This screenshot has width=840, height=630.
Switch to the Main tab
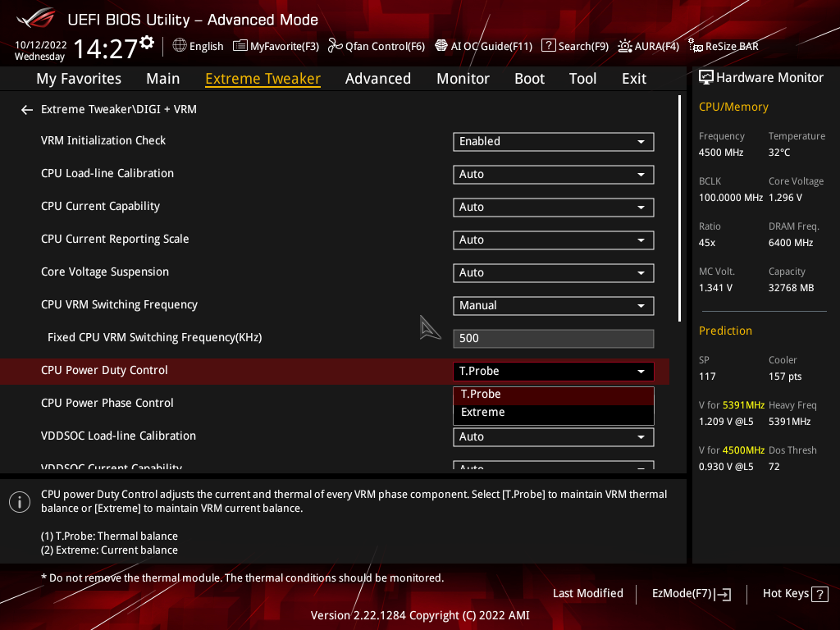pyautogui.click(x=163, y=79)
